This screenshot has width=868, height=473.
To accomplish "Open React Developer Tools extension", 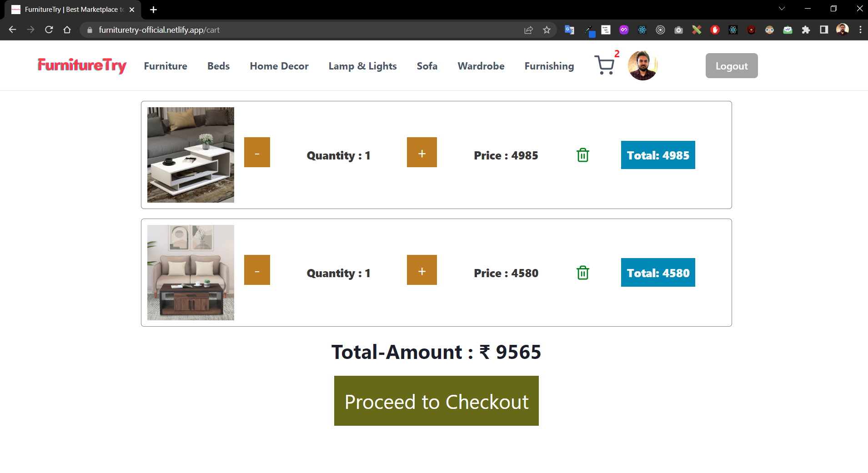I will (642, 30).
